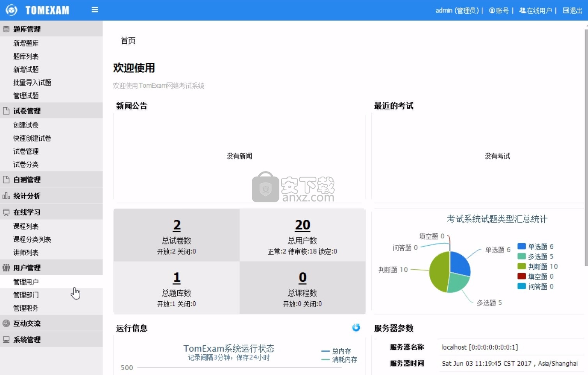This screenshot has width=588, height=375.
Task: Toggle 填空题 legend swatch in pie chart
Action: [x=522, y=276]
